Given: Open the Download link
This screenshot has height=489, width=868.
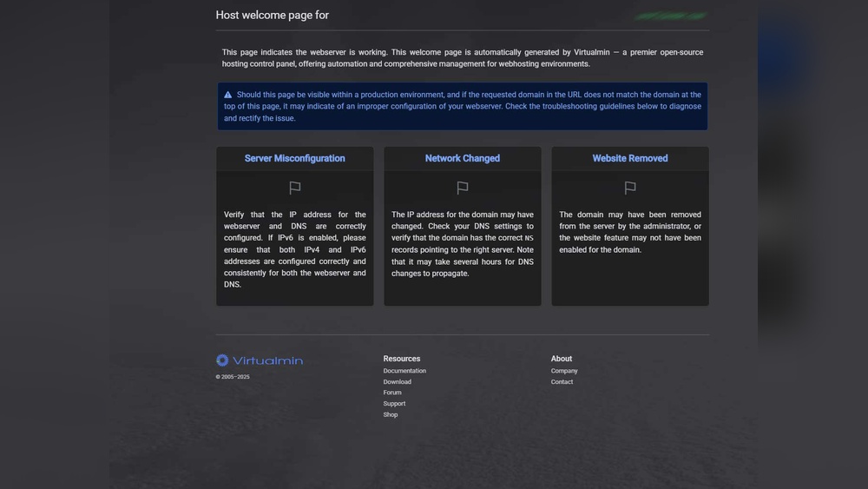Looking at the screenshot, I should click(397, 381).
